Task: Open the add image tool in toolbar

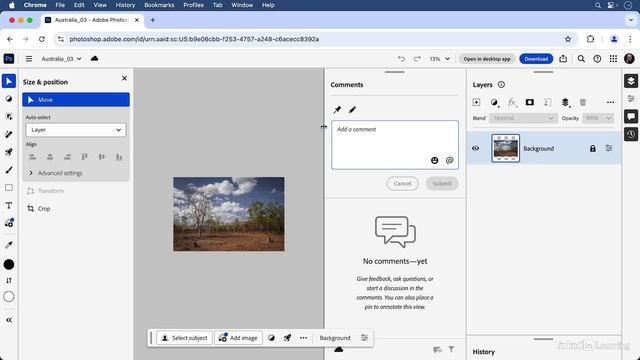Action: pyautogui.click(x=9, y=223)
